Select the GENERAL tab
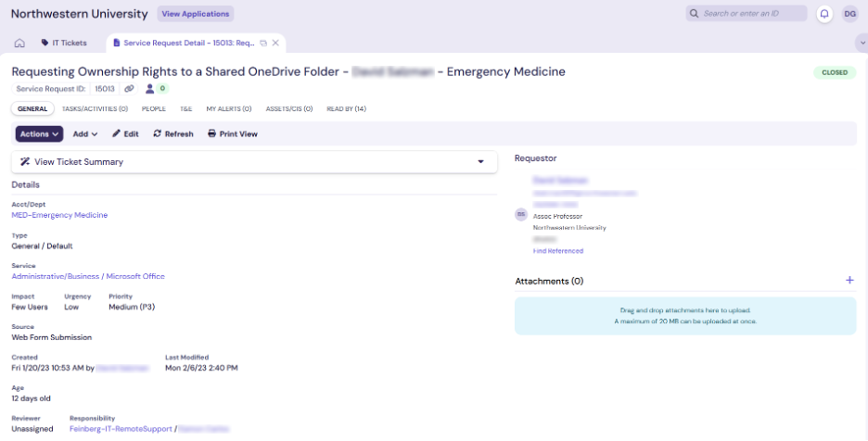This screenshot has height=441, width=868. [32, 109]
